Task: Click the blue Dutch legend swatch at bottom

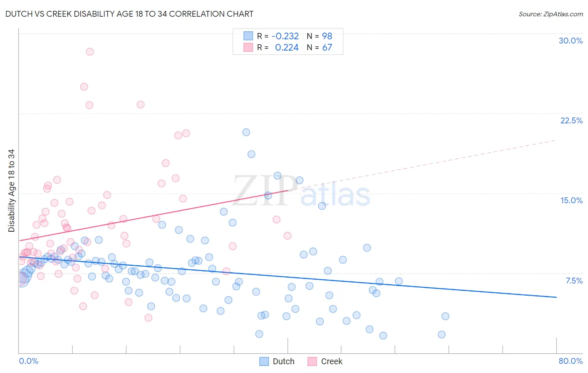Action: [x=264, y=361]
